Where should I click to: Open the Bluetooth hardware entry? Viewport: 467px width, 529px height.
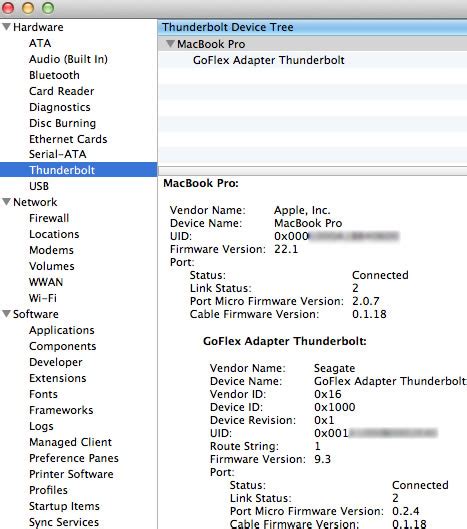pyautogui.click(x=54, y=75)
